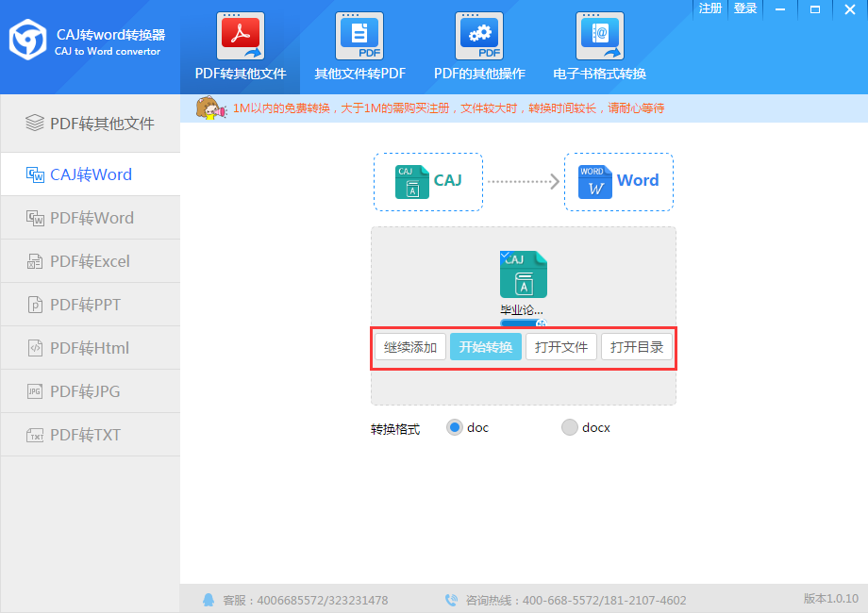Click the 咨询热线 phone number text

(576, 601)
